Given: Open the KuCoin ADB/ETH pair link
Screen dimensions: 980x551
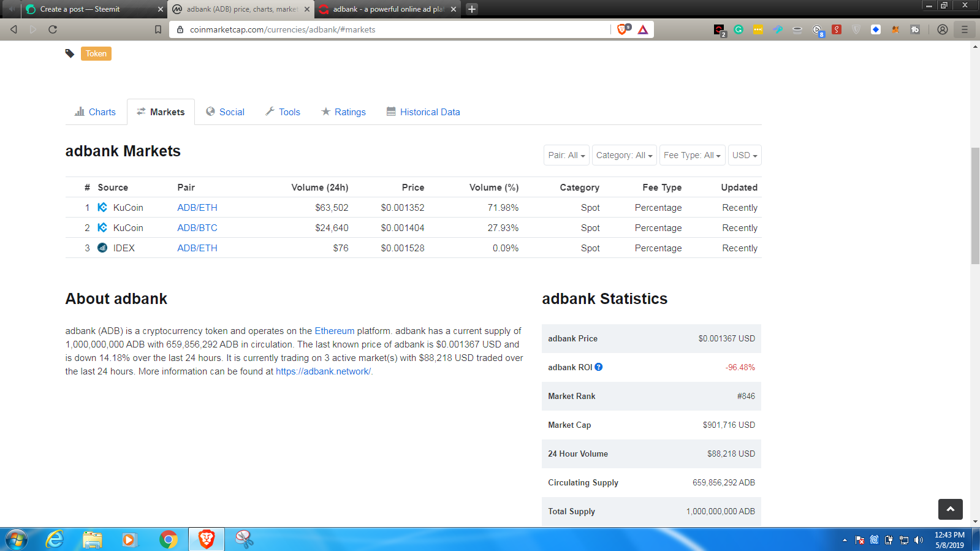Looking at the screenshot, I should (x=197, y=208).
